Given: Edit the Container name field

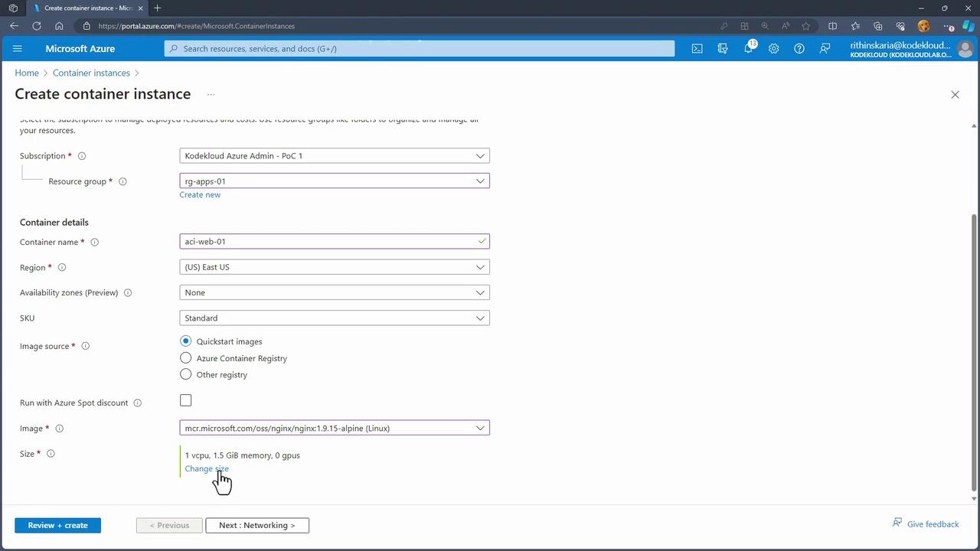Looking at the screenshot, I should point(335,242).
